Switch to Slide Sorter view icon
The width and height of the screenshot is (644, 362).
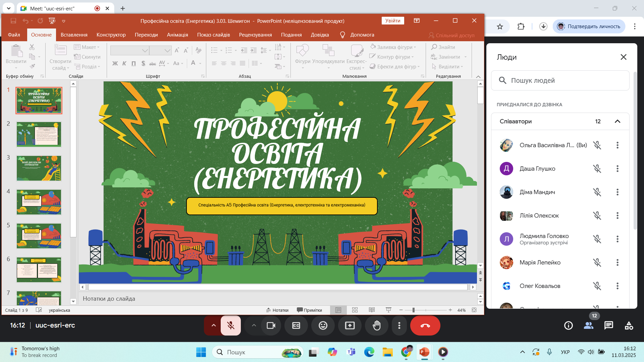click(355, 310)
